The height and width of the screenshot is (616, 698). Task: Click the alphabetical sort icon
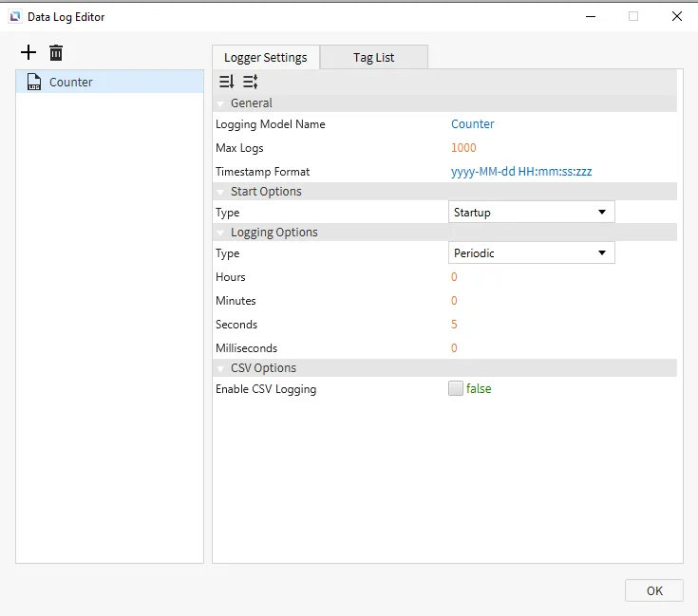tap(250, 82)
